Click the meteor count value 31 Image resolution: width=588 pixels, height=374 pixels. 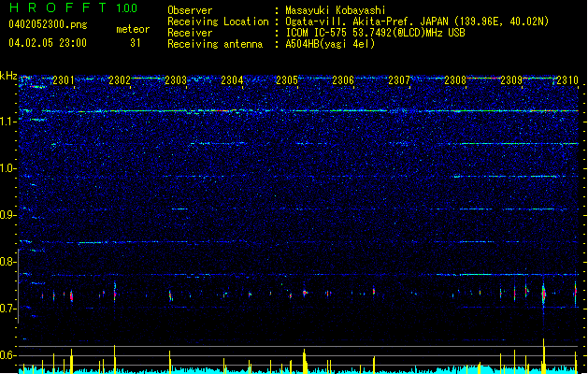136,43
